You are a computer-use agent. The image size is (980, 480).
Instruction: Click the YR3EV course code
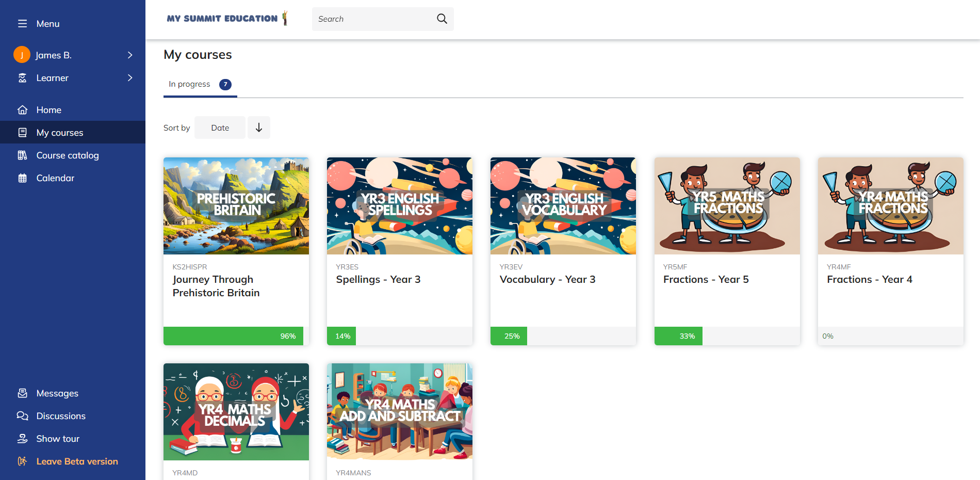coord(511,267)
